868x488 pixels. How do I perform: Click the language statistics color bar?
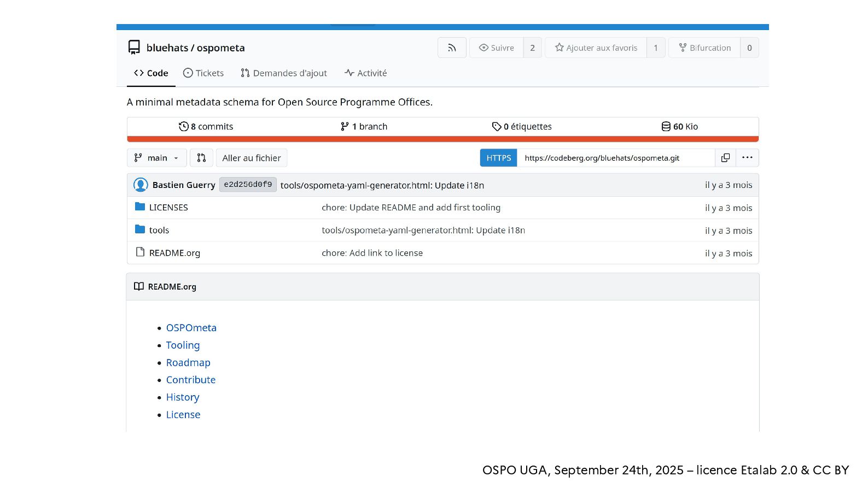point(443,139)
